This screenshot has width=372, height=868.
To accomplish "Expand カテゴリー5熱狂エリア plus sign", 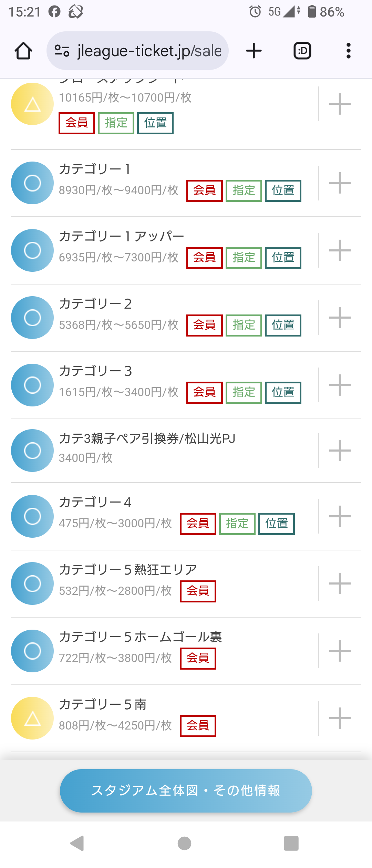I will tap(340, 583).
